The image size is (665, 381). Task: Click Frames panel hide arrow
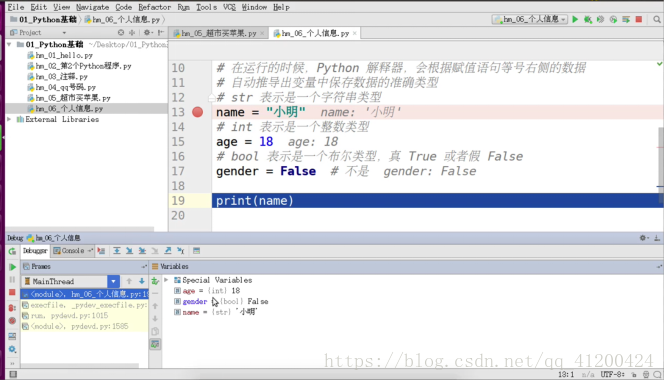pos(144,267)
